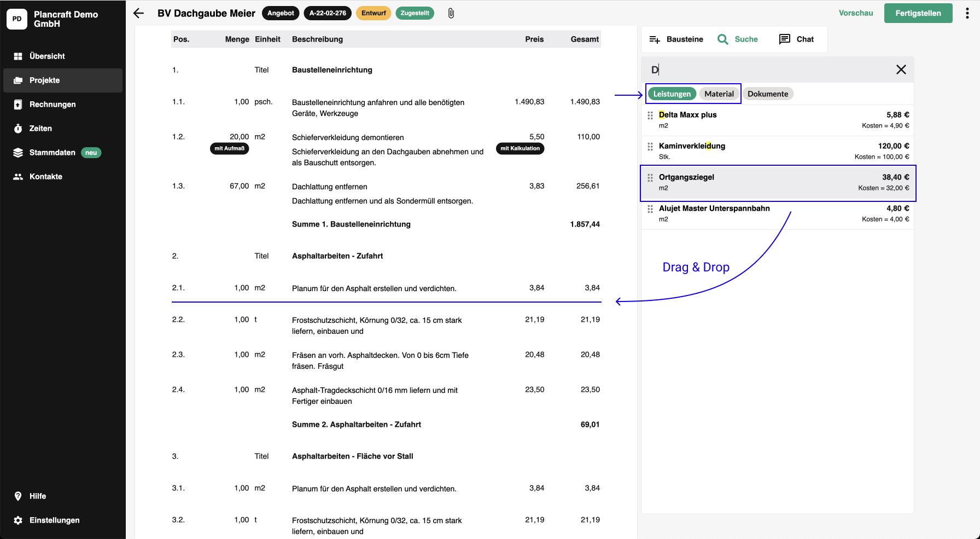Toggle the Leistungen filter chip
The width and height of the screenshot is (980, 539).
pyautogui.click(x=672, y=94)
